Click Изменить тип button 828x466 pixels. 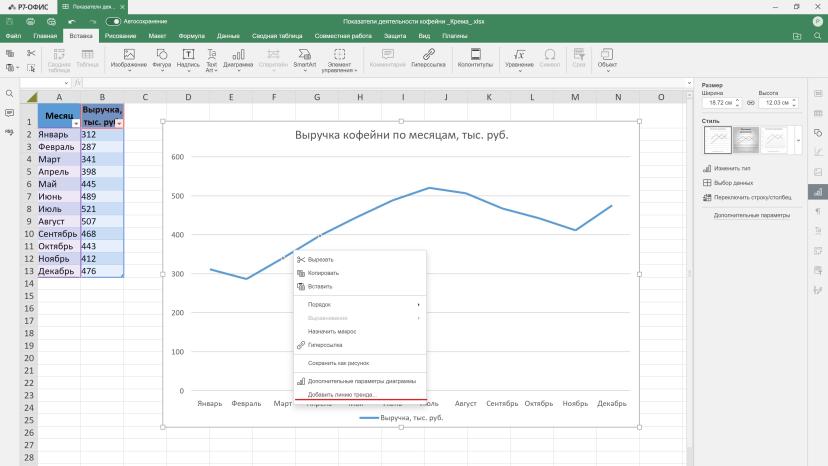(727, 168)
